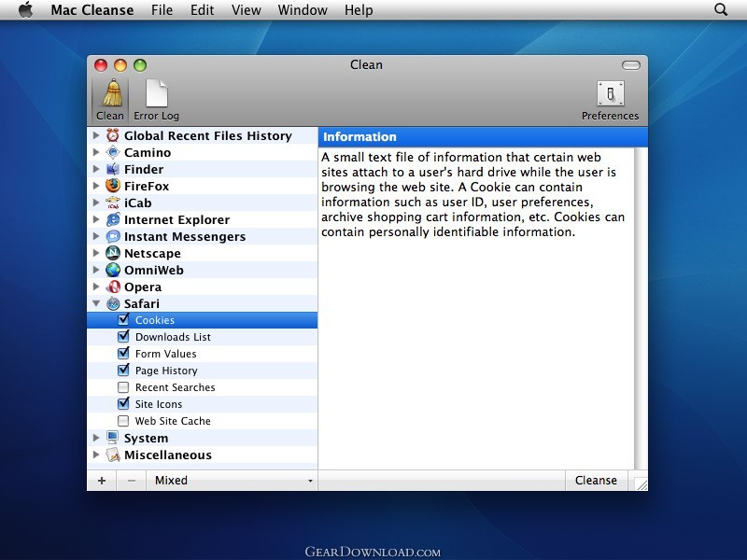Click the Internet Explorer icon
Image resolution: width=747 pixels, height=560 pixels.
pyautogui.click(x=113, y=219)
